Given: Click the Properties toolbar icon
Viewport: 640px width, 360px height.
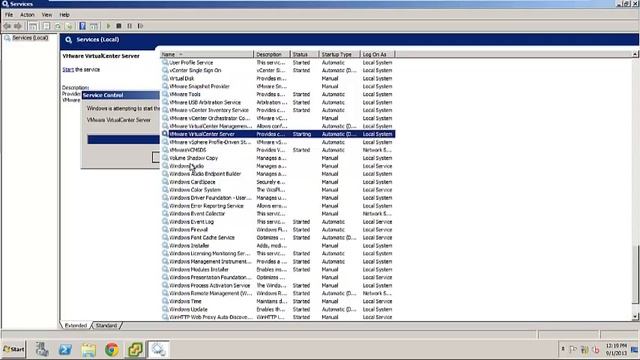Looking at the screenshot, I should click(46, 26).
